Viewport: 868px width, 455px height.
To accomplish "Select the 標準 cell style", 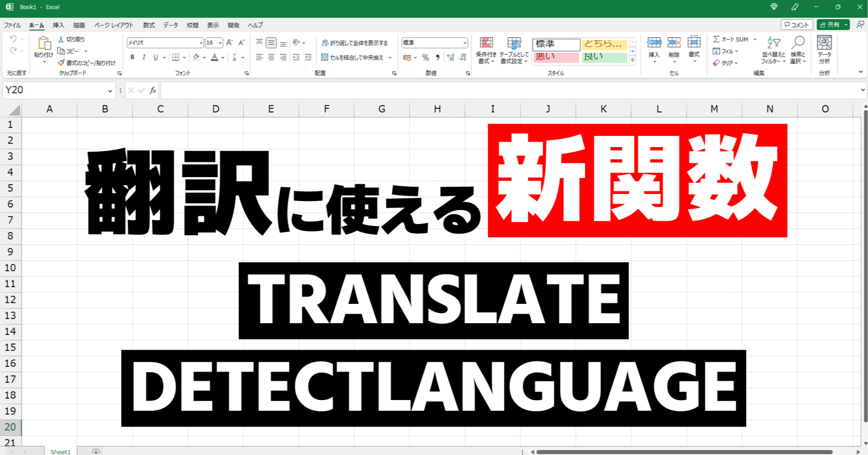I will tap(556, 44).
